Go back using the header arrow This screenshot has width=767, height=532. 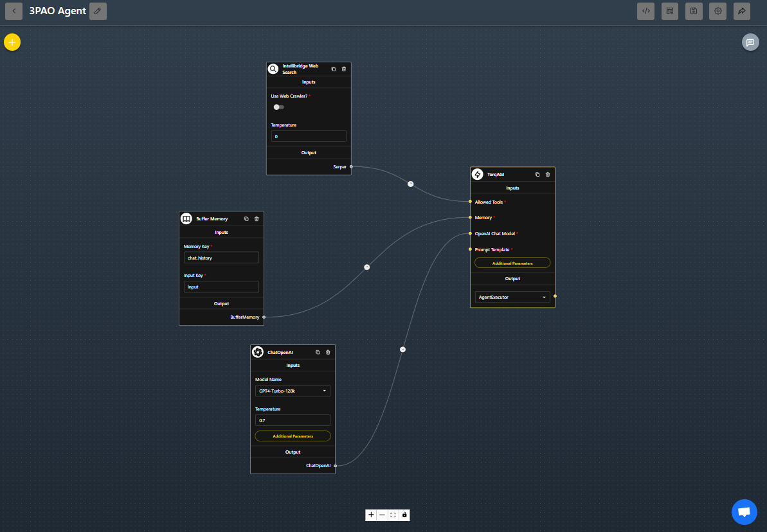coord(14,11)
